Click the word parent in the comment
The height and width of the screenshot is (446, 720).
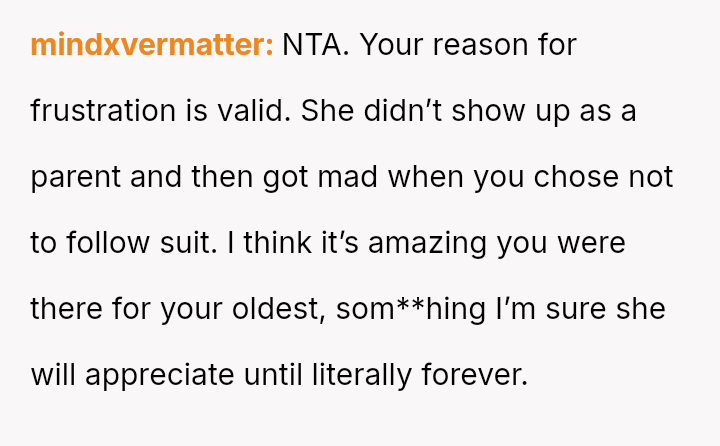coord(76,177)
